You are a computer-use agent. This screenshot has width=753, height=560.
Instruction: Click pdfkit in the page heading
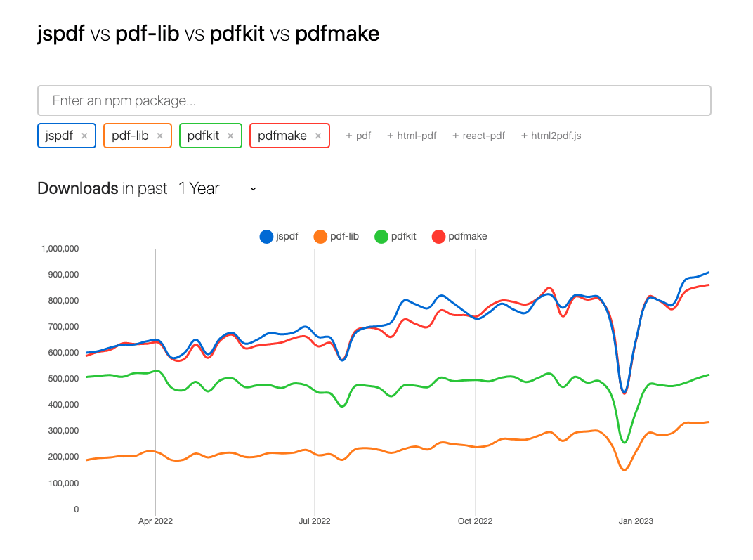click(x=237, y=34)
